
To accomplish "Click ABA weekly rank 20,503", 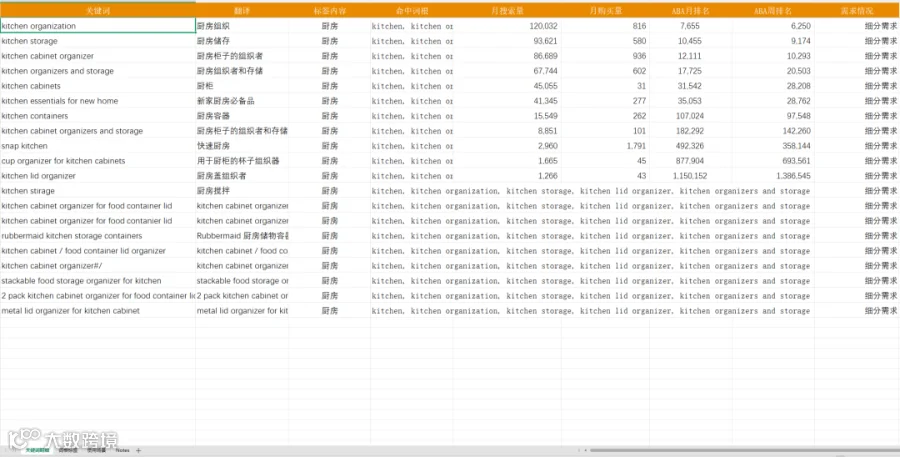I will click(773, 71).
